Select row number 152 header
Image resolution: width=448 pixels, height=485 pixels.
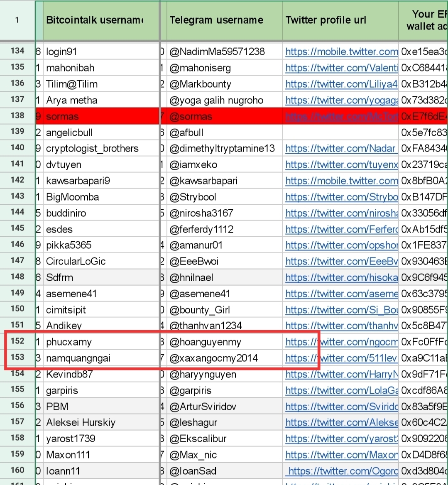click(17, 341)
